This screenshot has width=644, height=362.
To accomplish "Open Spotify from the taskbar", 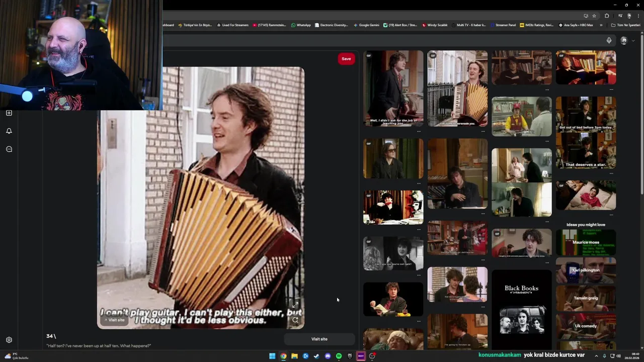I will click(x=339, y=356).
